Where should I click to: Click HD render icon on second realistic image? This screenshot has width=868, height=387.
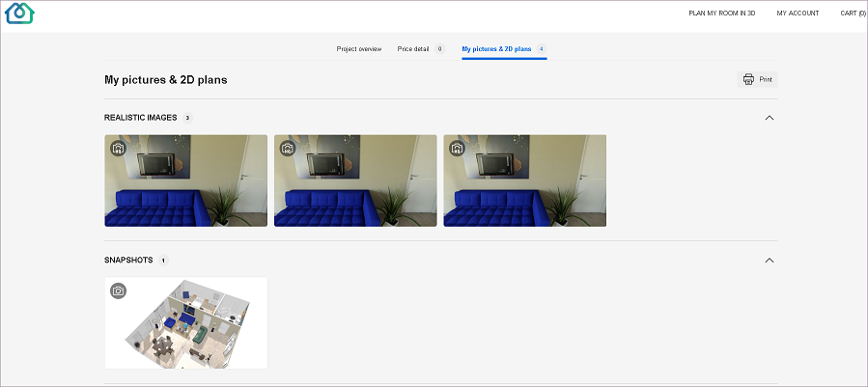288,149
